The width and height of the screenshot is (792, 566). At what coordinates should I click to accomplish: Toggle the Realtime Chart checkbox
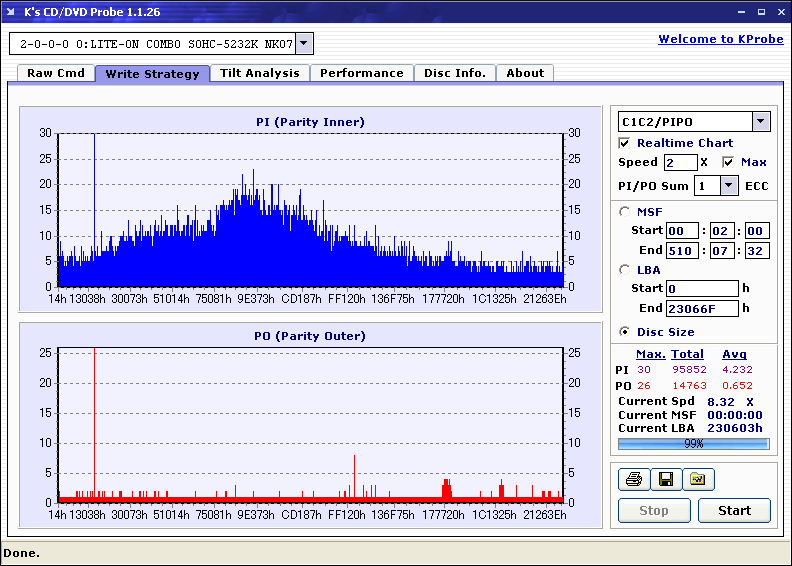pos(625,143)
